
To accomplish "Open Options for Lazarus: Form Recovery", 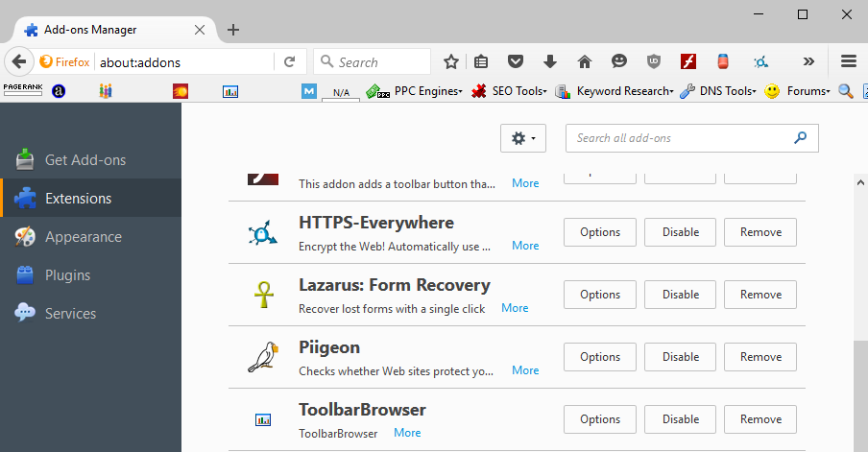I will pyautogui.click(x=600, y=295).
